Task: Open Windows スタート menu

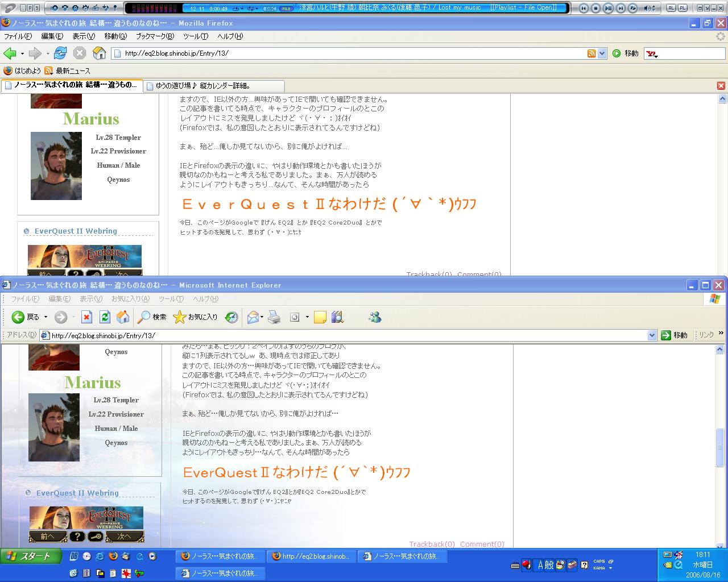Action: click(30, 556)
